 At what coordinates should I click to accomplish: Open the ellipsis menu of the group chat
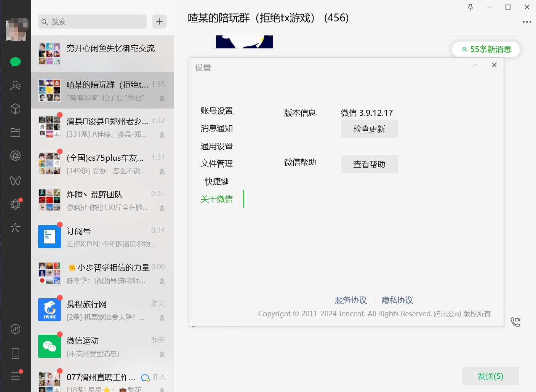click(x=527, y=22)
